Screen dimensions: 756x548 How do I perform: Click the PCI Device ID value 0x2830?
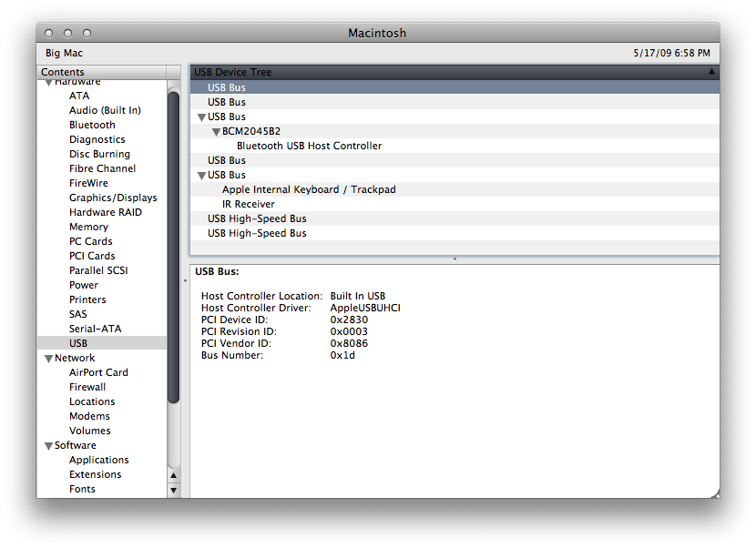point(349,320)
